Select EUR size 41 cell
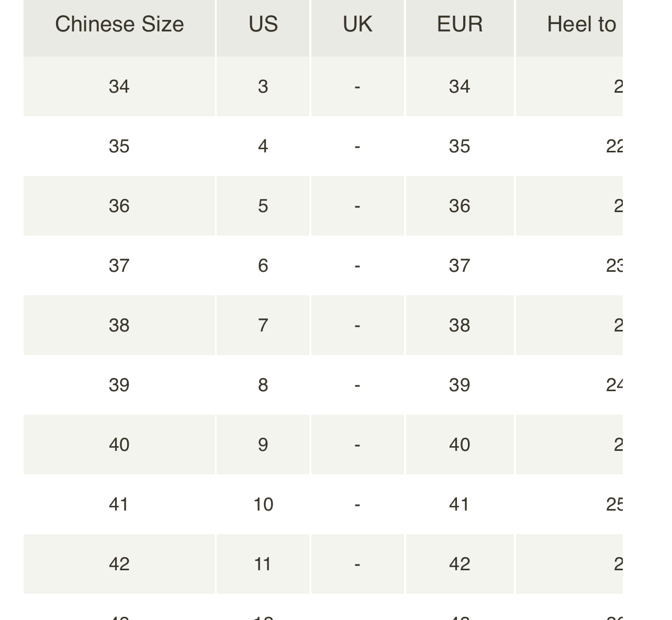672x620 pixels. click(460, 504)
